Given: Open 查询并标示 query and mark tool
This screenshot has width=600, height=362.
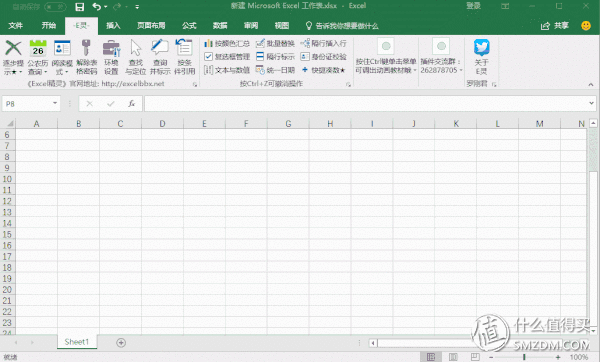Looking at the screenshot, I should 160,57.
